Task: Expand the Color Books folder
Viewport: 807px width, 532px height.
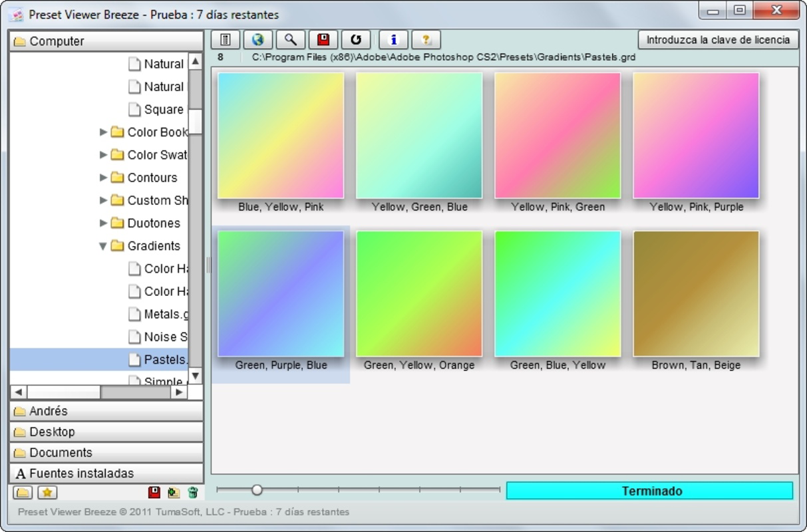Action: [103, 132]
